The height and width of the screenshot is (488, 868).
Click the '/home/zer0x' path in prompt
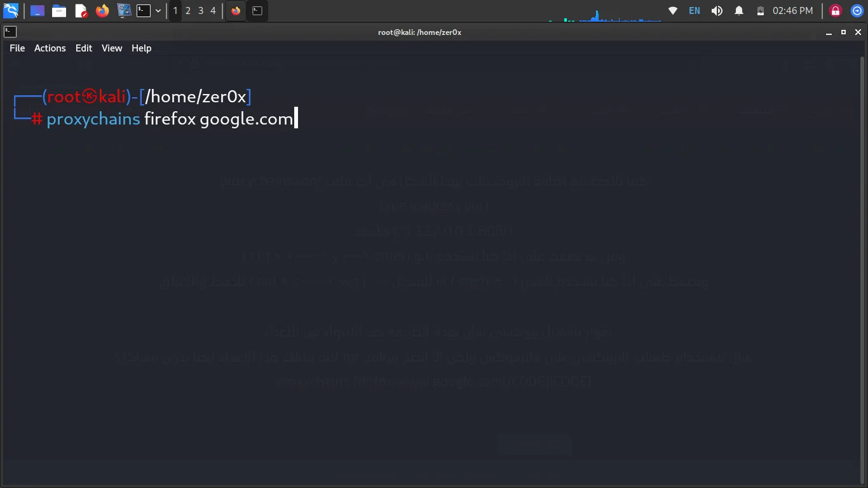196,97
